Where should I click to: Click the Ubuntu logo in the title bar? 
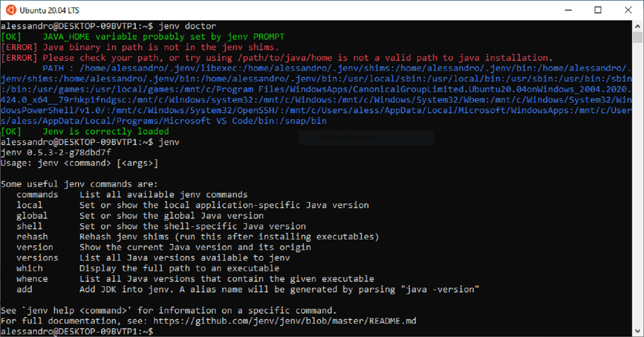[x=11, y=10]
